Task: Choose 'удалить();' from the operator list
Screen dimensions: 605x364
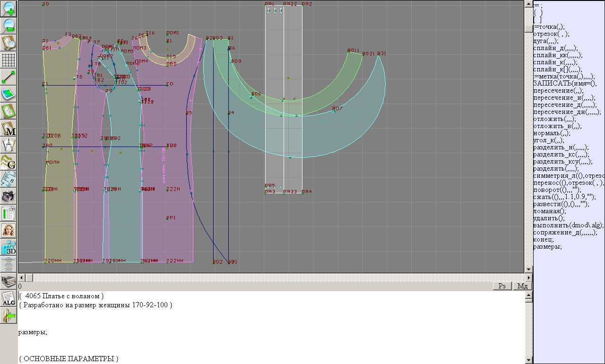Action: click(x=549, y=218)
